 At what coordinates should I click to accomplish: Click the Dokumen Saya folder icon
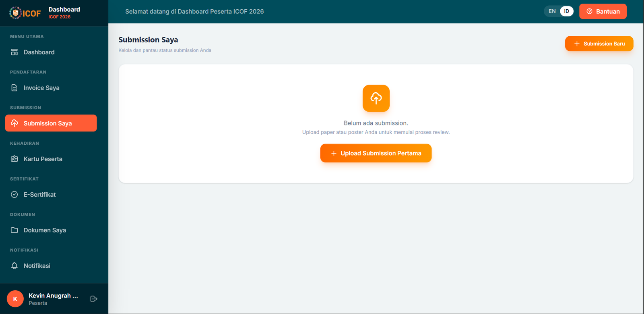pyautogui.click(x=14, y=230)
